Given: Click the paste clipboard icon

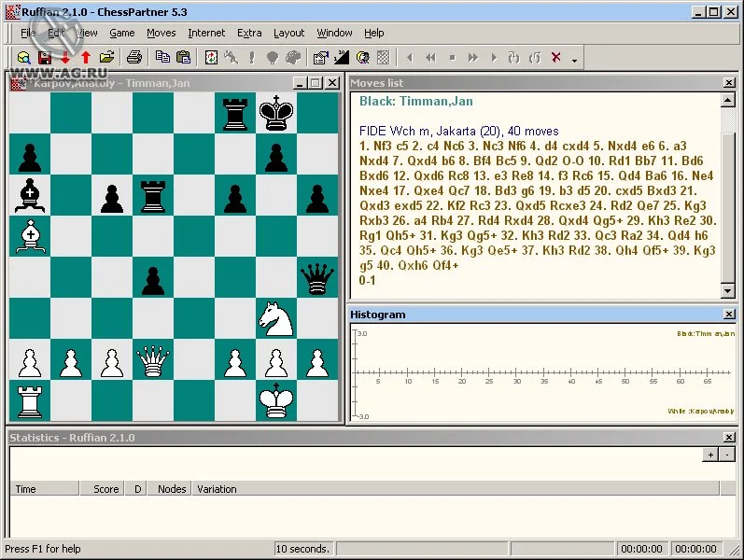Looking at the screenshot, I should 183,58.
